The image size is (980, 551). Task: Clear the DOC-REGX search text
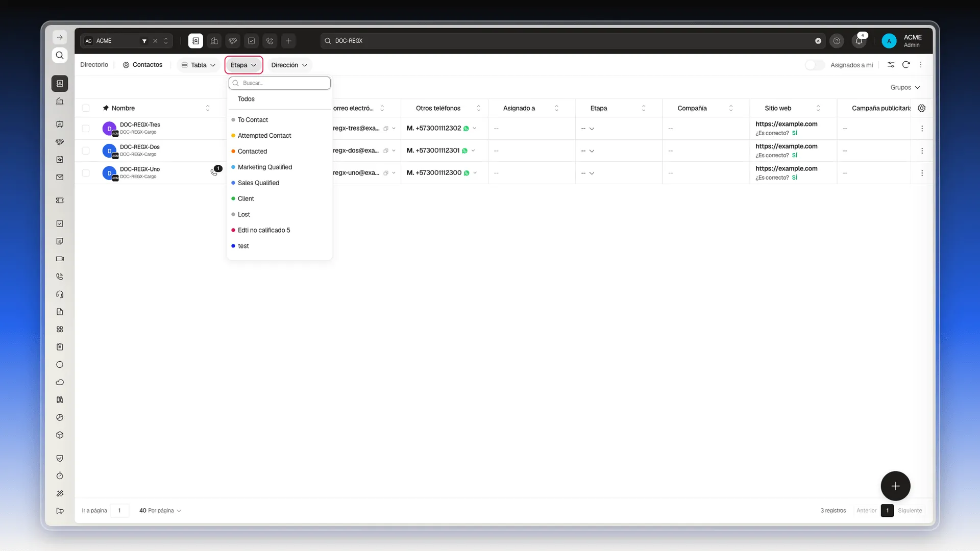coord(818,41)
